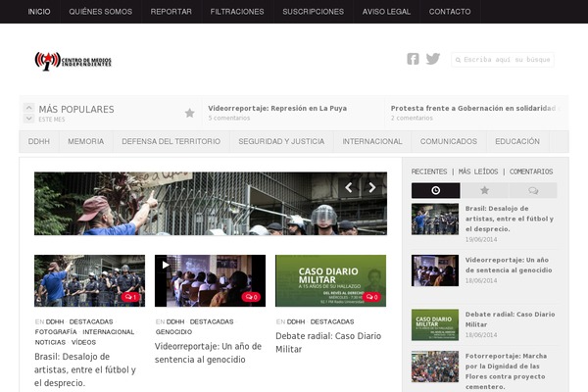The image size is (588, 392).
Task: Open Seguridad y Justicia category
Action: tap(281, 141)
